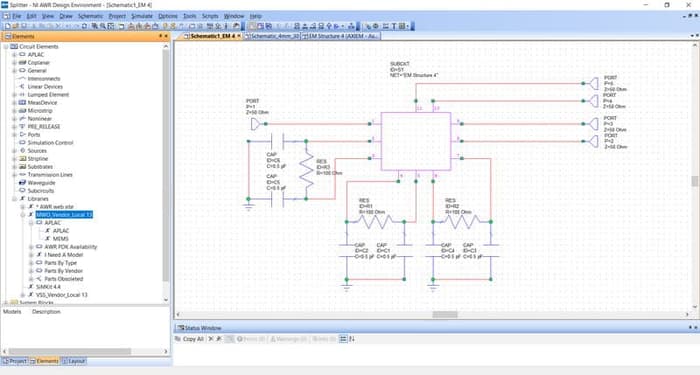Click the X clear icon in Status Window
The width and height of the screenshot is (700, 375).
(x=211, y=339)
